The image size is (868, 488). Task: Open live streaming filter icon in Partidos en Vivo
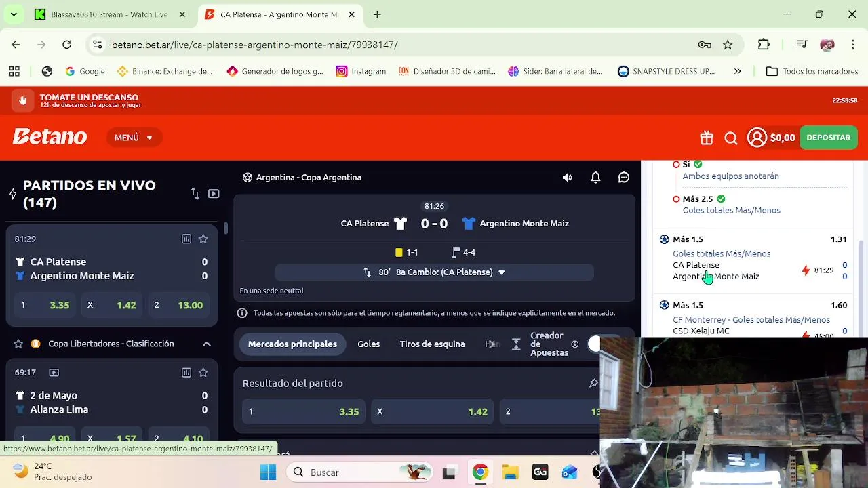[x=214, y=194]
